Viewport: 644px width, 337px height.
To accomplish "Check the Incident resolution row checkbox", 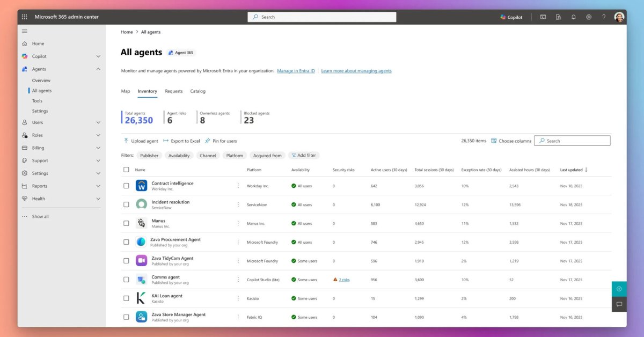I will (126, 204).
